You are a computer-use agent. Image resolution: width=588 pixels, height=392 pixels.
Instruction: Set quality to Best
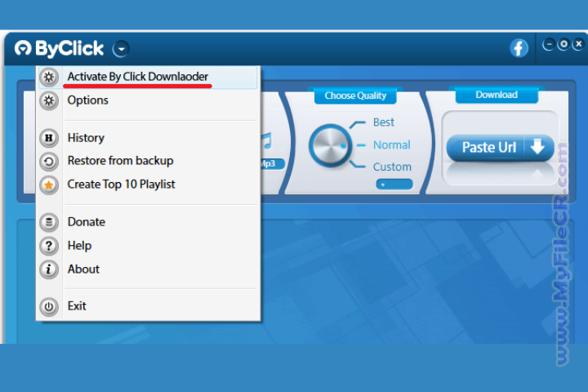coord(383,122)
